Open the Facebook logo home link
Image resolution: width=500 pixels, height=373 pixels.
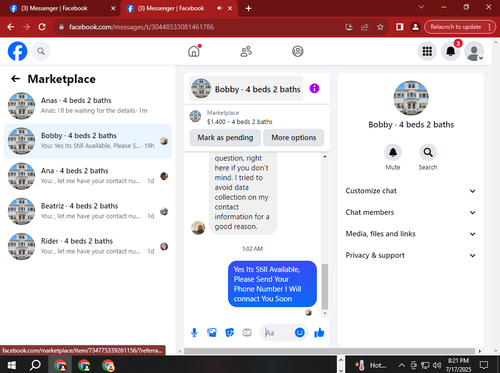point(17,51)
